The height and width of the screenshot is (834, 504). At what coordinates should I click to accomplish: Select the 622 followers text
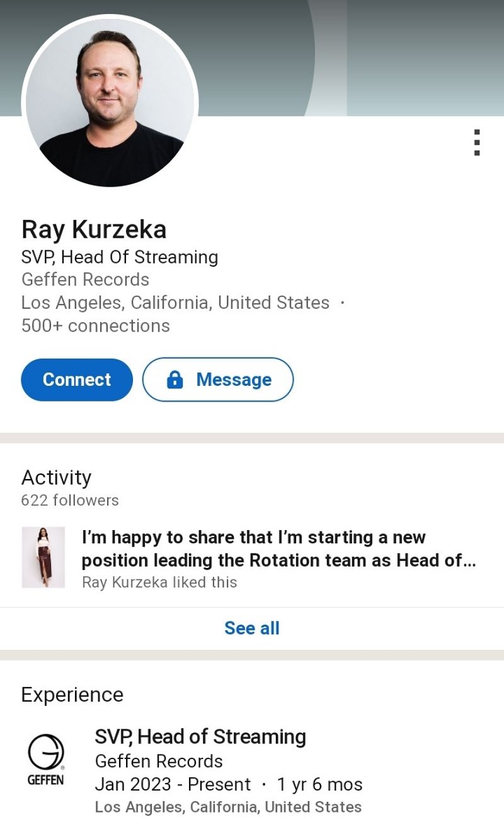[70, 501]
